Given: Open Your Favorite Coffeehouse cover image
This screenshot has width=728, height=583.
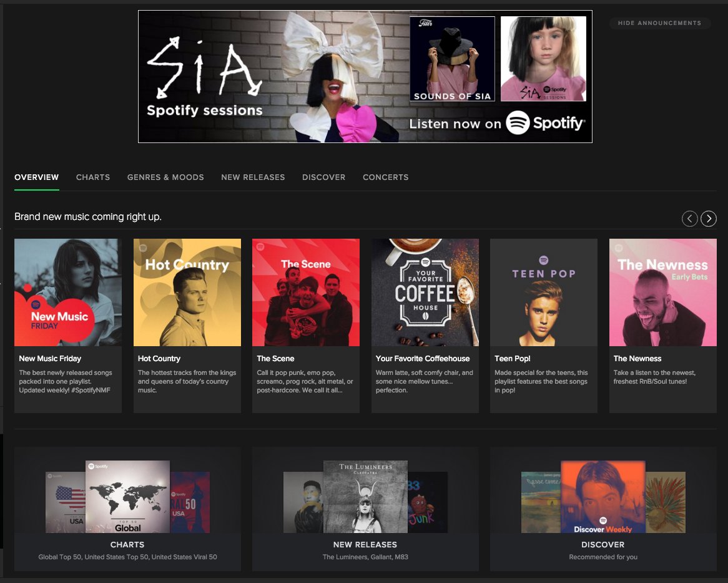Looking at the screenshot, I should tap(425, 292).
